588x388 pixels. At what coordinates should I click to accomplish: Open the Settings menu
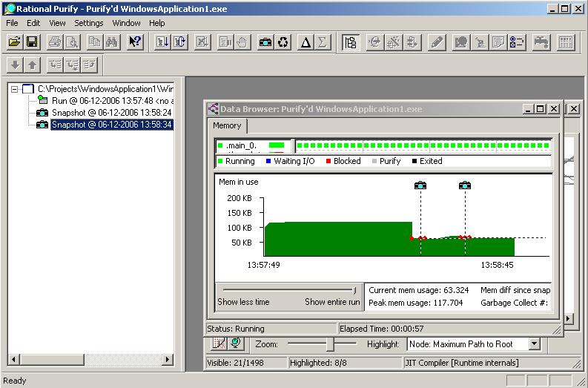89,23
